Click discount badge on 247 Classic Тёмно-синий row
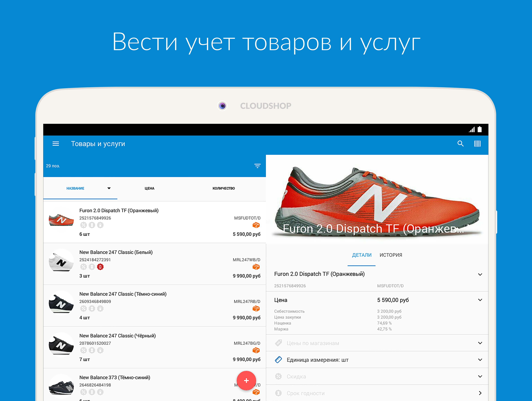Image resolution: width=532 pixels, height=401 pixels. (x=83, y=309)
